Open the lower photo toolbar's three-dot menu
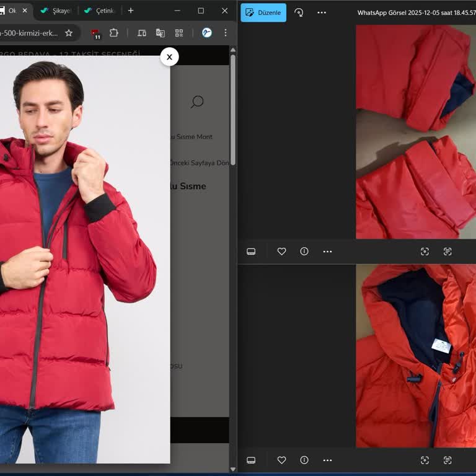The image size is (476, 476). pos(327,460)
